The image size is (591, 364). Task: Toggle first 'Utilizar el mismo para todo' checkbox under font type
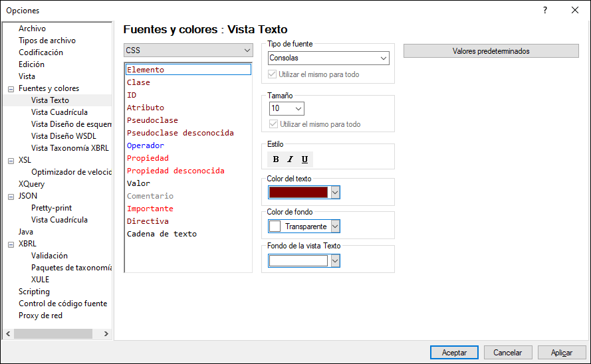tap(273, 74)
